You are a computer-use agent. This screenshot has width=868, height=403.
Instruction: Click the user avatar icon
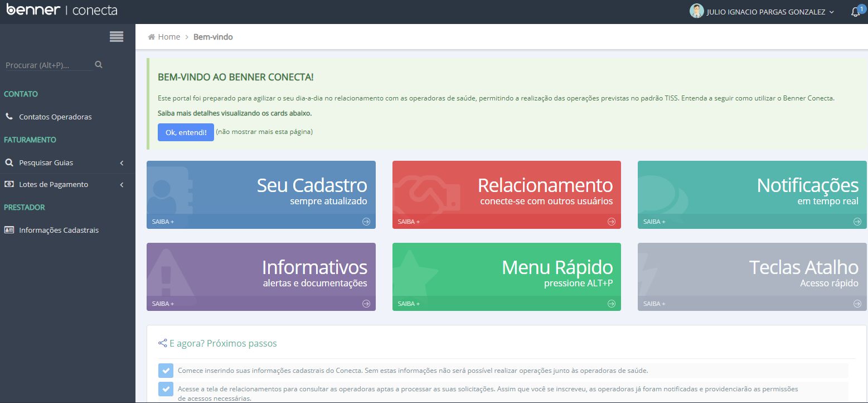tap(696, 11)
